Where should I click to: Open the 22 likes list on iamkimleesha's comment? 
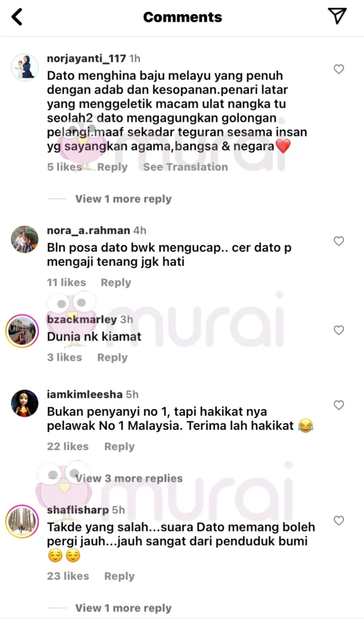pyautogui.click(x=68, y=446)
